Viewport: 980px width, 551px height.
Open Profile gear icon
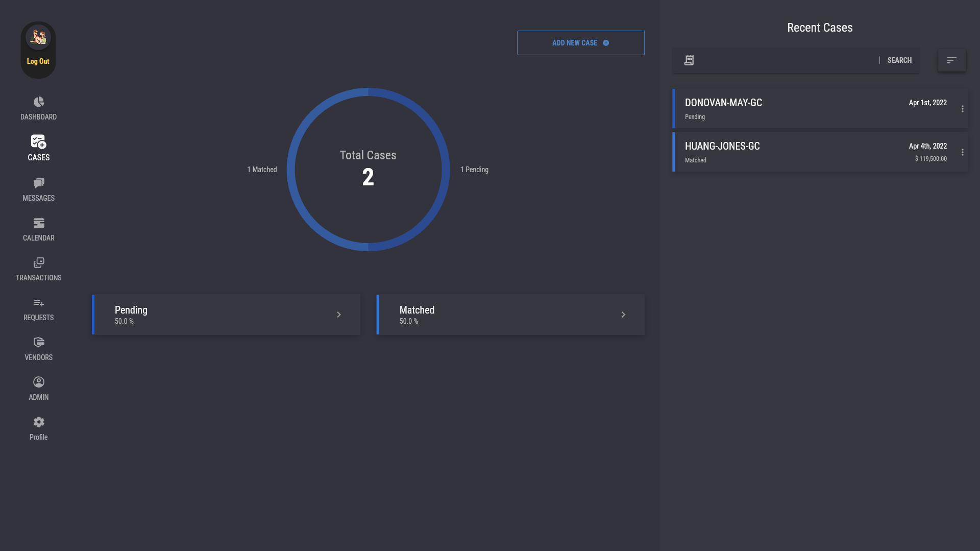pos(39,422)
